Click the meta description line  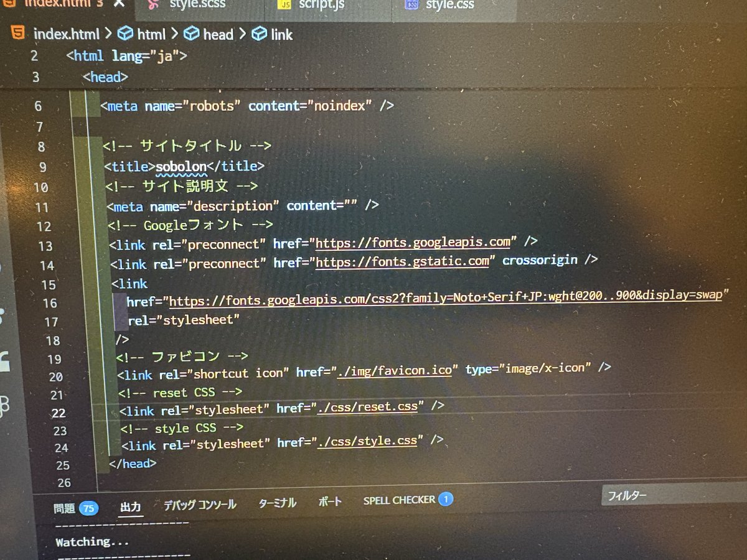(242, 206)
